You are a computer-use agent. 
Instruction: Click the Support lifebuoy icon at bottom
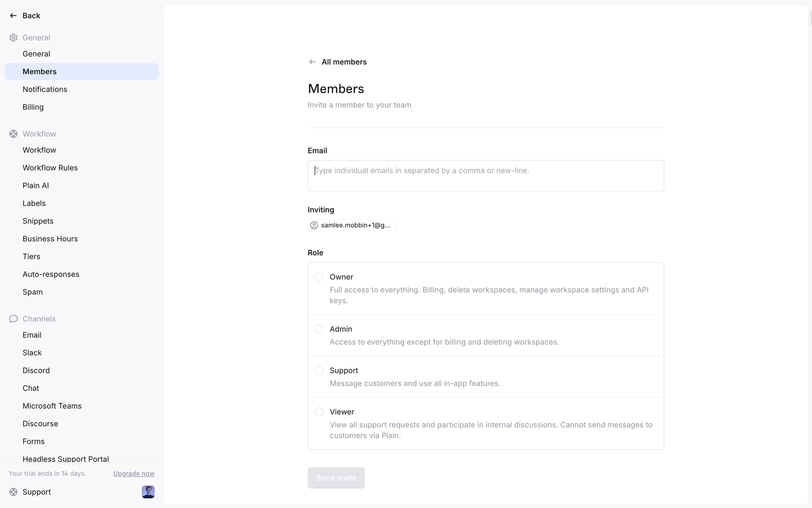point(14,492)
